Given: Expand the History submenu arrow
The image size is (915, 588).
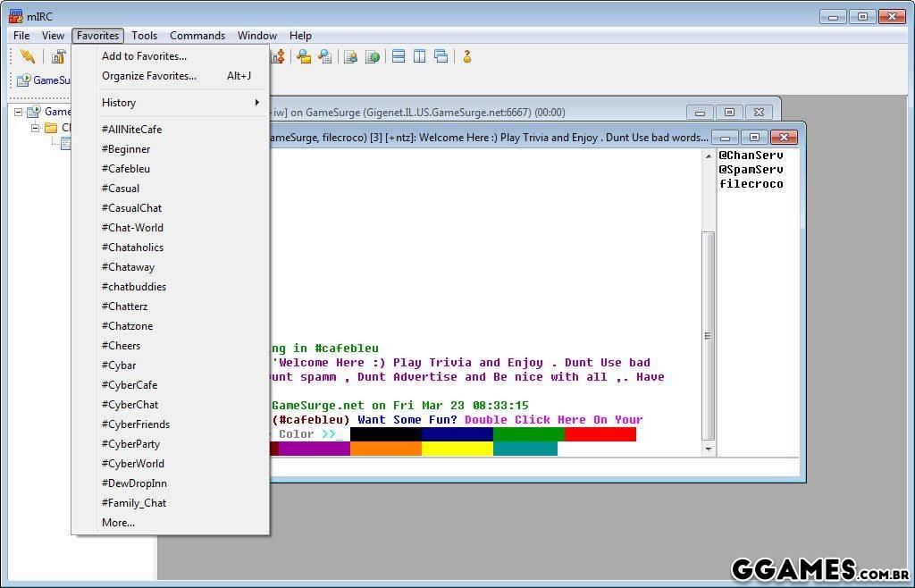Looking at the screenshot, I should tap(256, 103).
